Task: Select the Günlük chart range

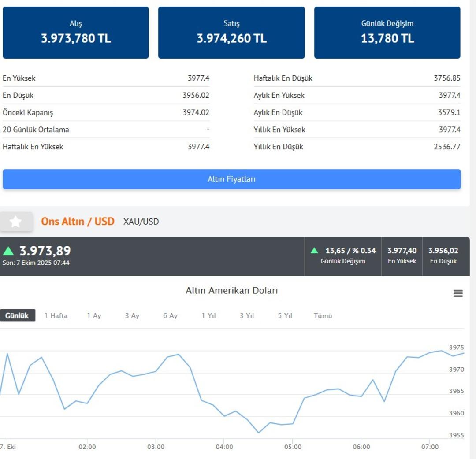Action: point(17,315)
